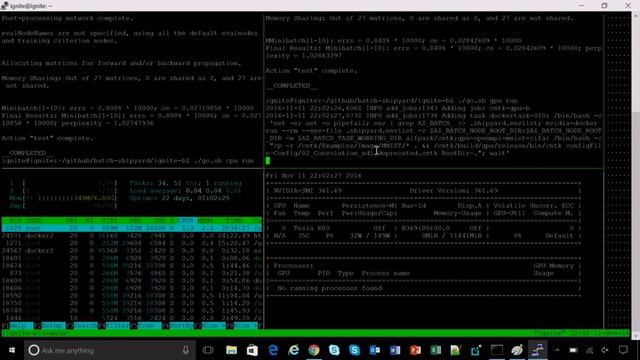Screen dimensions: 640x360
Task: Open Task View from the taskbar
Action: click(208, 350)
